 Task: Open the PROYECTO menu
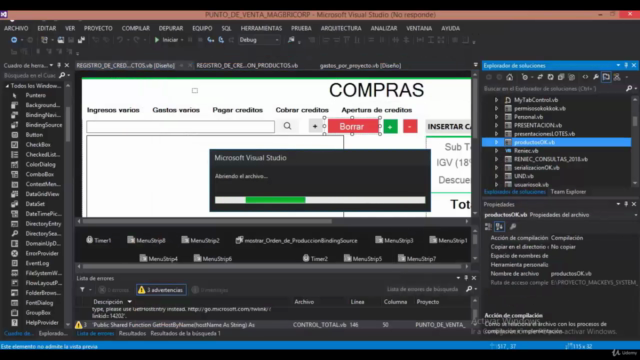pyautogui.click(x=98, y=28)
